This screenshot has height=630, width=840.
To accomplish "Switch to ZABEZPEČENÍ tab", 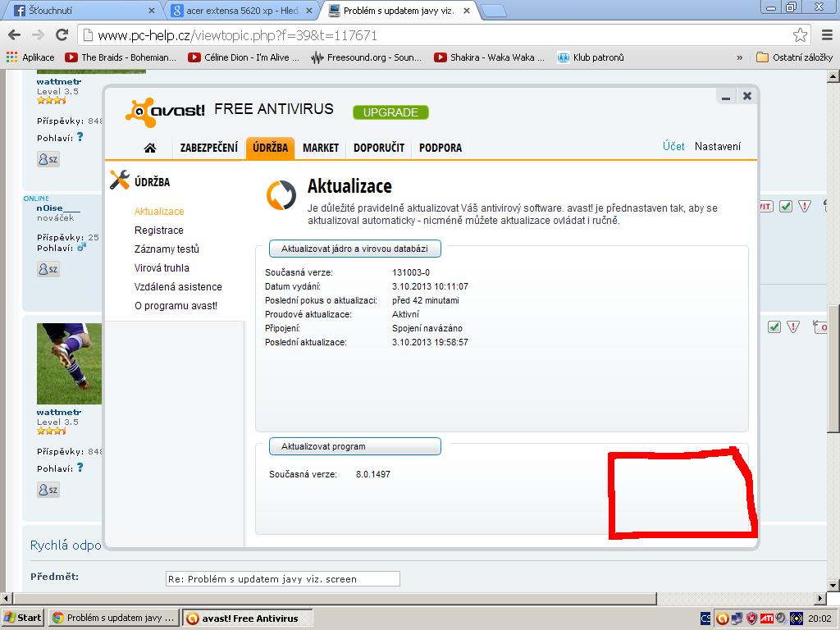I will click(209, 148).
